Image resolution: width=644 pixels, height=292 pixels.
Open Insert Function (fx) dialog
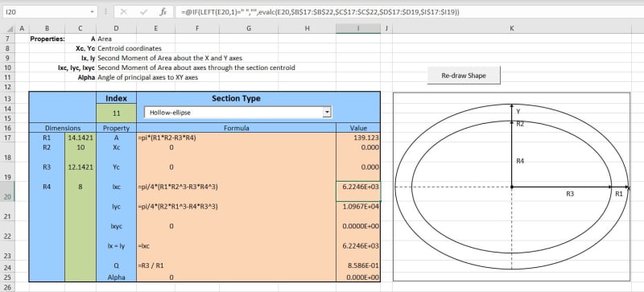(x=163, y=12)
